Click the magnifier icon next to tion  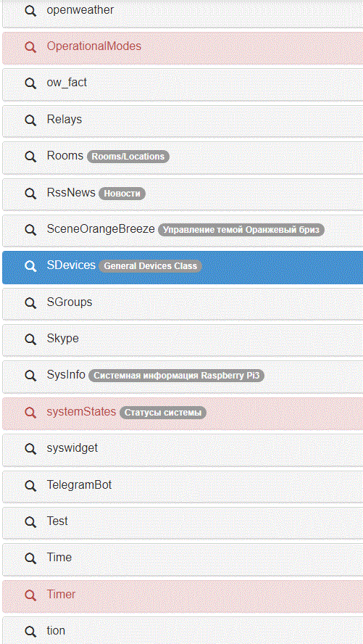(30, 632)
